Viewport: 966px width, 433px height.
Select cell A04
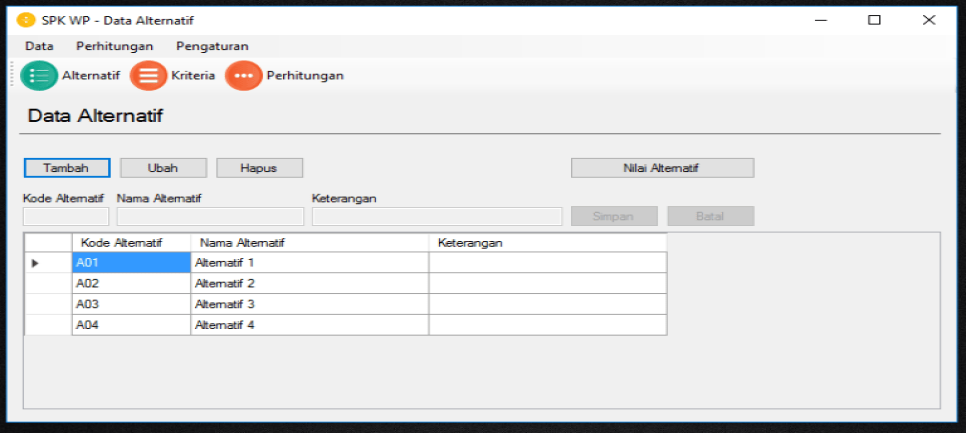pyautogui.click(x=131, y=325)
